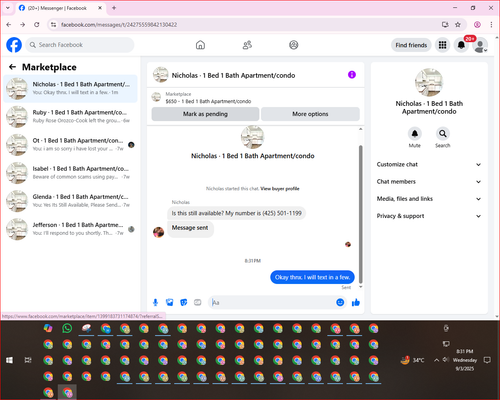This screenshot has height=400, width=500.
Task: Click the chat scrollbar
Action: pos(360,213)
